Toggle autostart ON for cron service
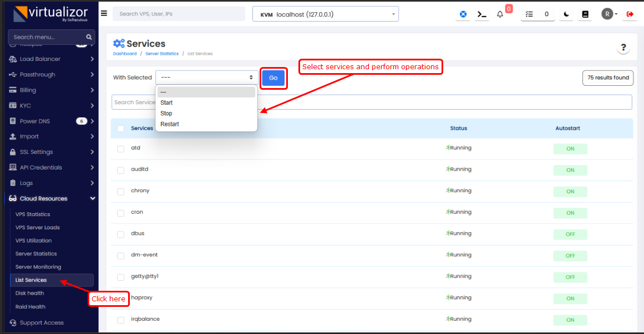The image size is (644, 334). point(570,213)
